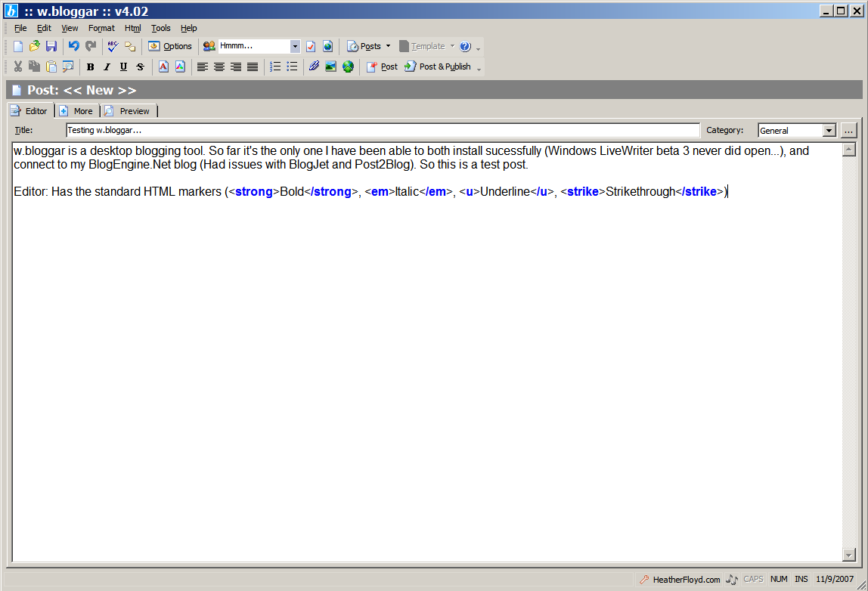Click the Redo arrow icon

91,47
